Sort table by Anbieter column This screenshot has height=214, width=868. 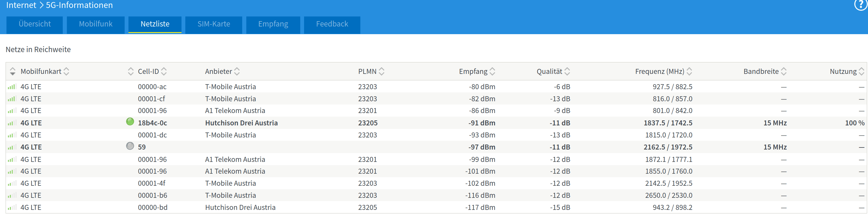(237, 71)
